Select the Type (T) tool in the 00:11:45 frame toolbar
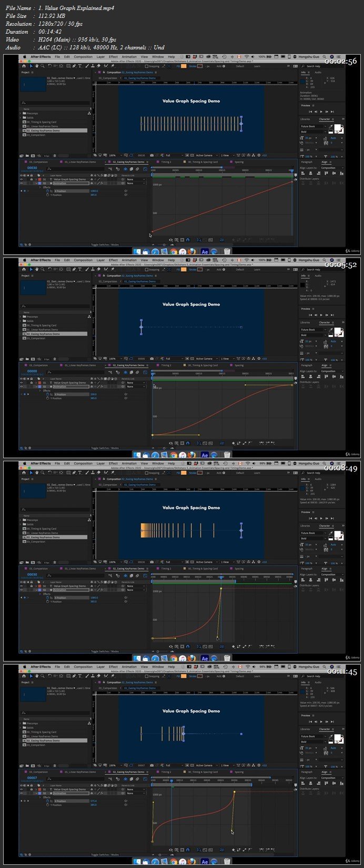The height and width of the screenshot is (868, 364). coord(79,676)
